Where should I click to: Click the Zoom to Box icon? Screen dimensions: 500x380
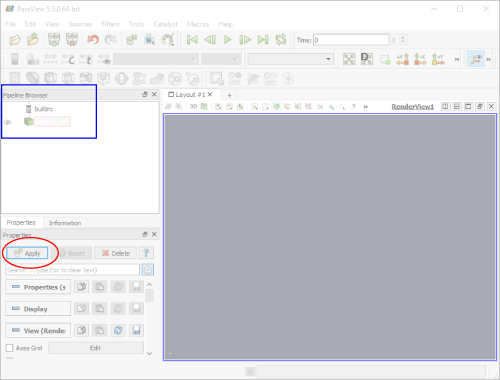coord(385,59)
